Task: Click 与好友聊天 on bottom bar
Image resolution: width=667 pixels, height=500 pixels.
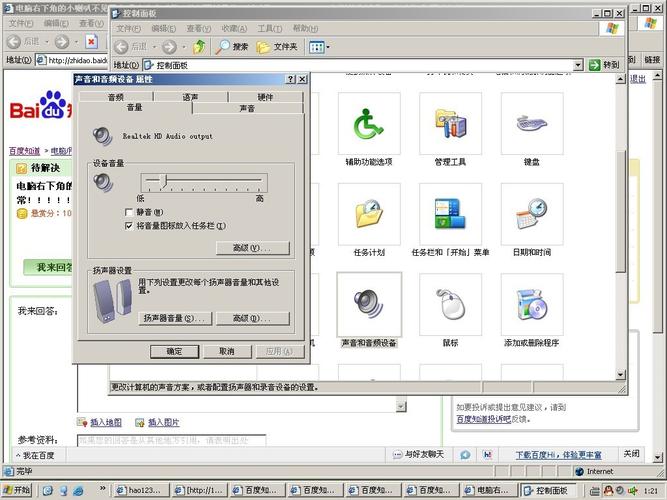Action: click(x=419, y=454)
